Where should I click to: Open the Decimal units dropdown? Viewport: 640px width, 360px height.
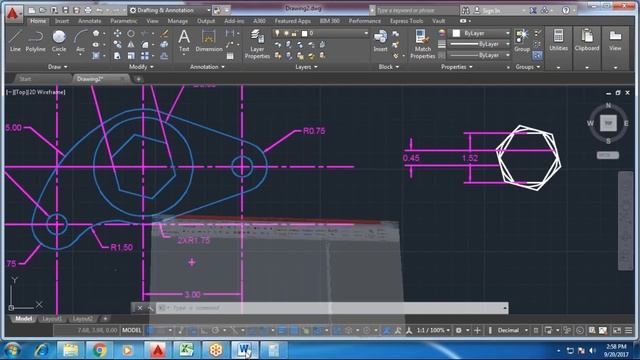[512, 330]
